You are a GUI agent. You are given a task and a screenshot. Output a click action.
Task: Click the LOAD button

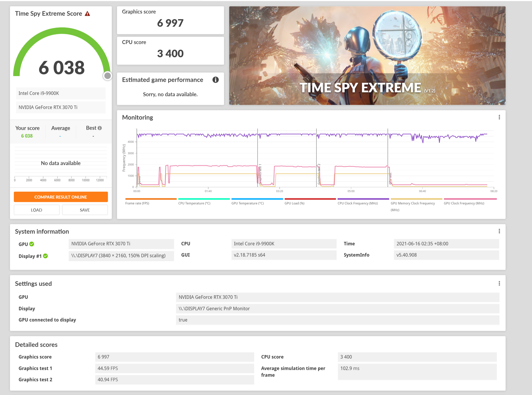point(37,210)
